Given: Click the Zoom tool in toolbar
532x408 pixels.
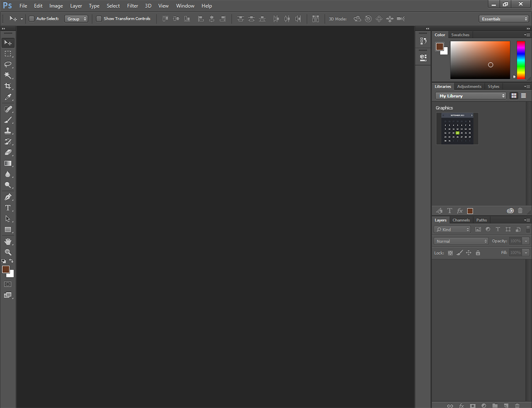Looking at the screenshot, I should [8, 252].
